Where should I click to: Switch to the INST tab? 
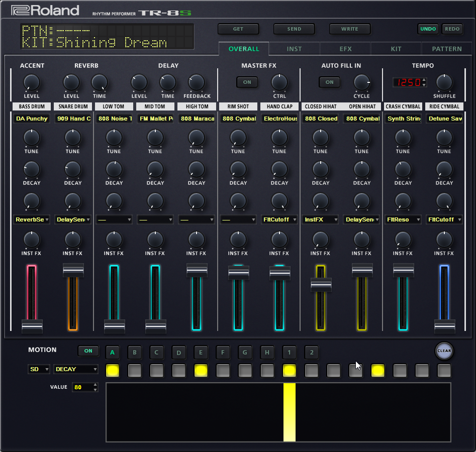pyautogui.click(x=294, y=49)
